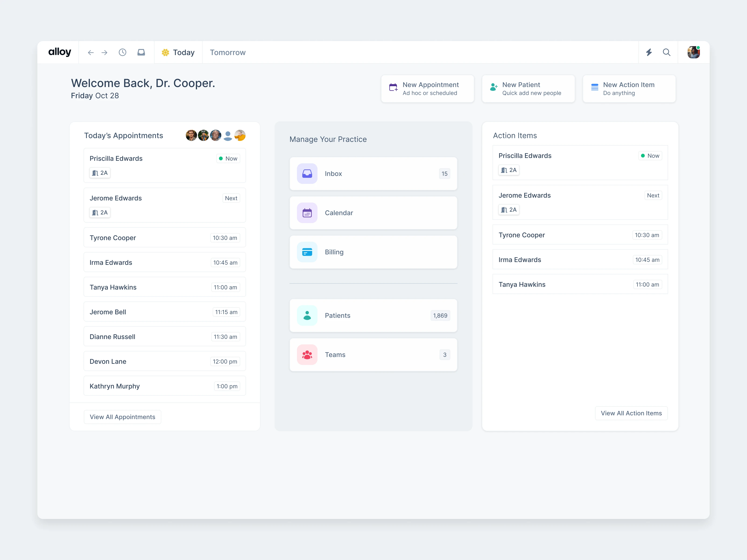The width and height of the screenshot is (747, 560).
Task: Create a New Appointment
Action: click(427, 88)
